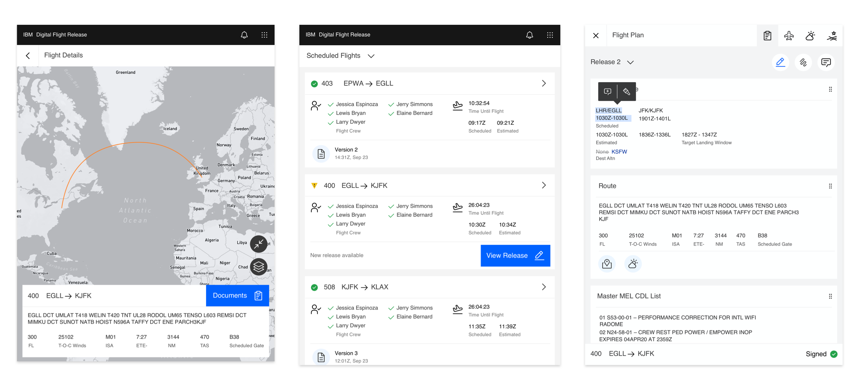Switch to the aircraft tab
The height and width of the screenshot is (390, 868).
point(789,35)
